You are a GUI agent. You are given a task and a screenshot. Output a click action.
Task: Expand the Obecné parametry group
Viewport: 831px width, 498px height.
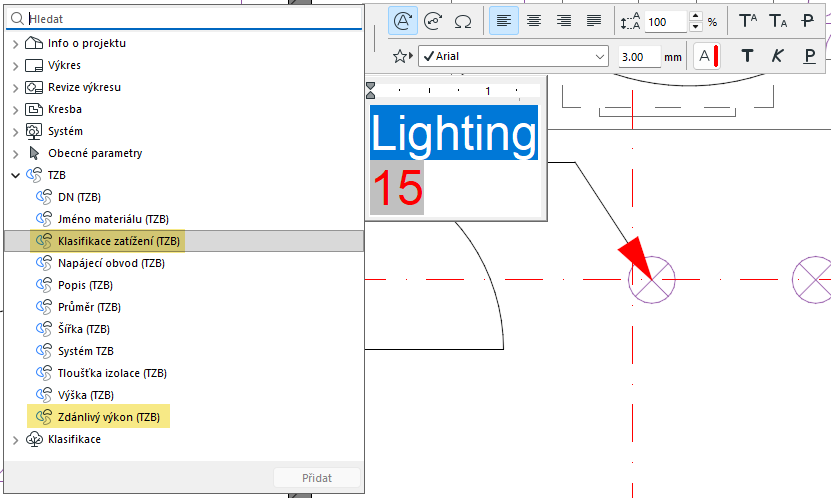point(15,154)
